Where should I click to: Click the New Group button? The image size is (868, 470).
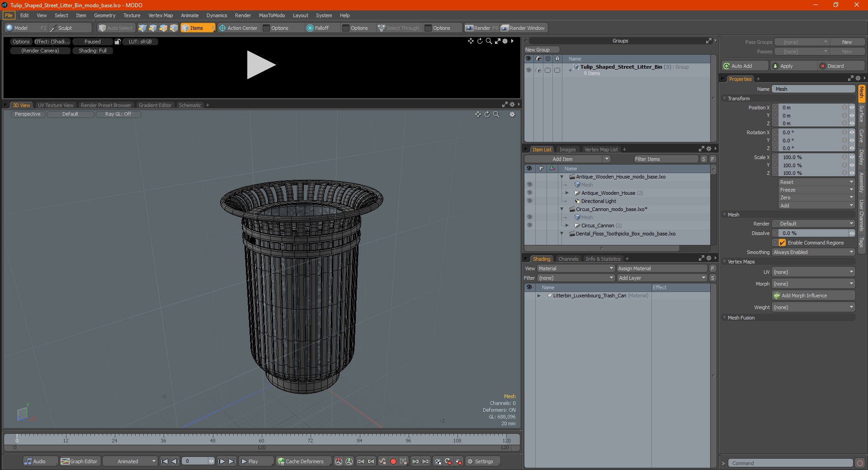pos(542,50)
